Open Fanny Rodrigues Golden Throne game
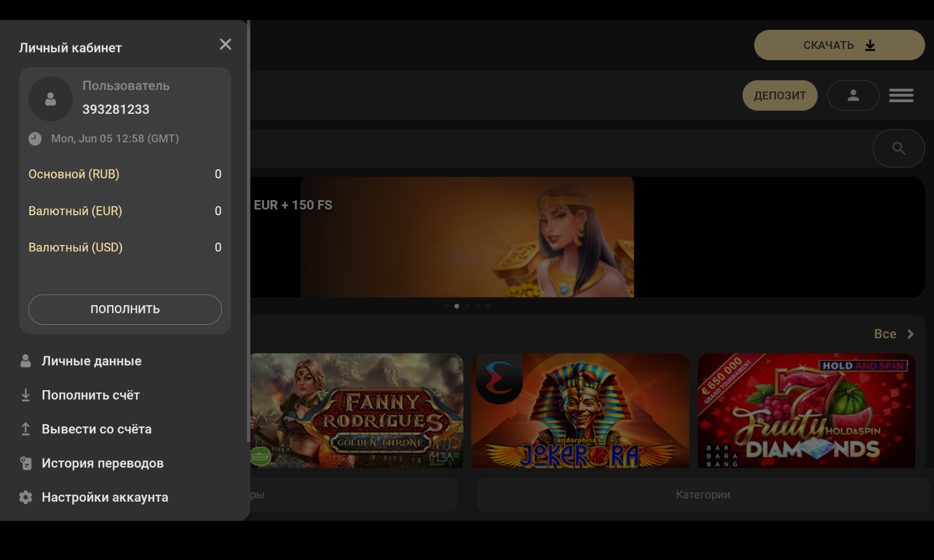934x560 pixels. 357,411
